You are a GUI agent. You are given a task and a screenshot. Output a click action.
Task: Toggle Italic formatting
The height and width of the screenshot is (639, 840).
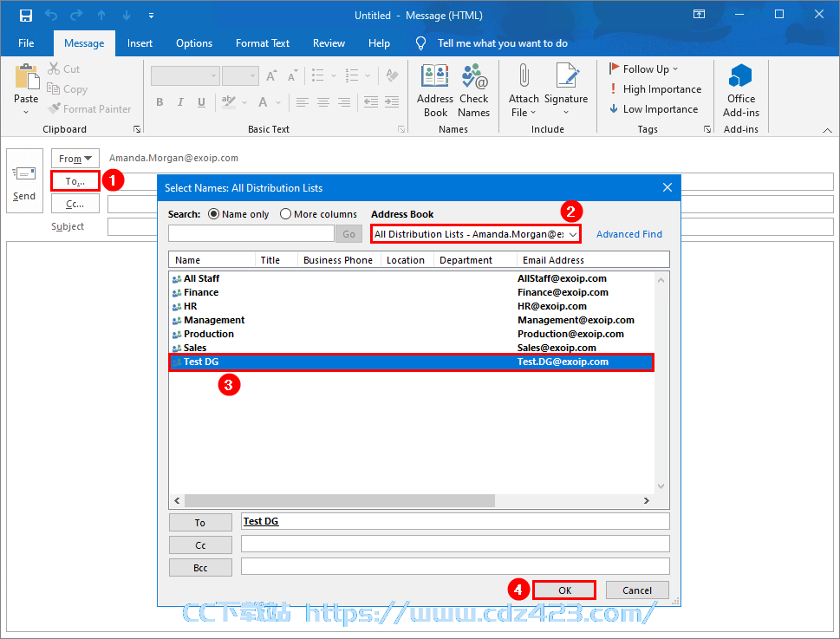(180, 101)
